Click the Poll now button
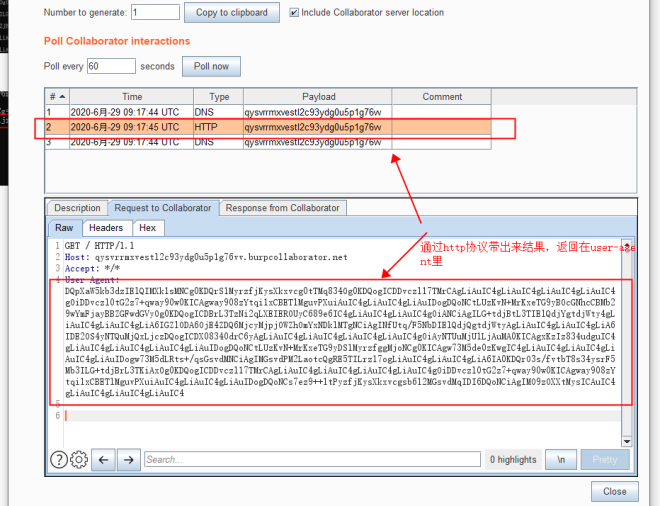The width and height of the screenshot is (660, 506). pos(211,66)
